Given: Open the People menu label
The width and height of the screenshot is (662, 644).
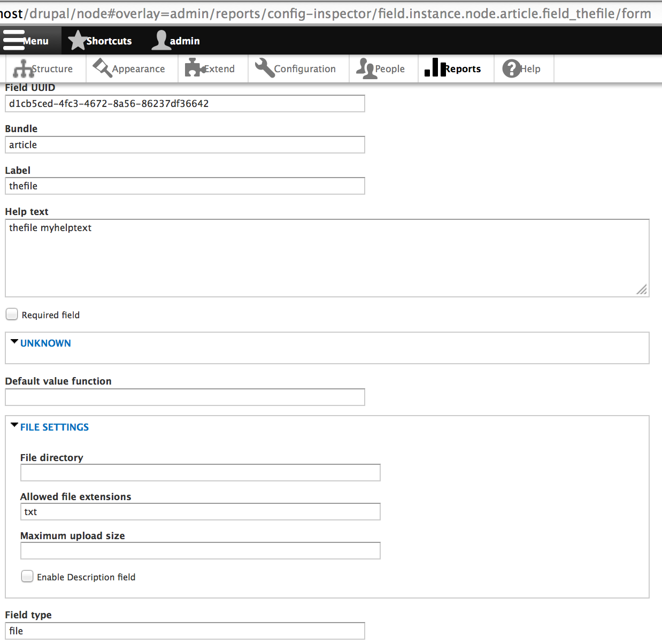Looking at the screenshot, I should (x=390, y=69).
